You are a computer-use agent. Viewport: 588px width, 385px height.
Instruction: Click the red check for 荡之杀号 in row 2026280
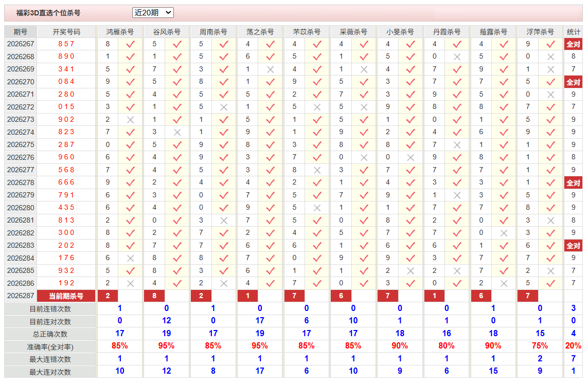tap(271, 208)
